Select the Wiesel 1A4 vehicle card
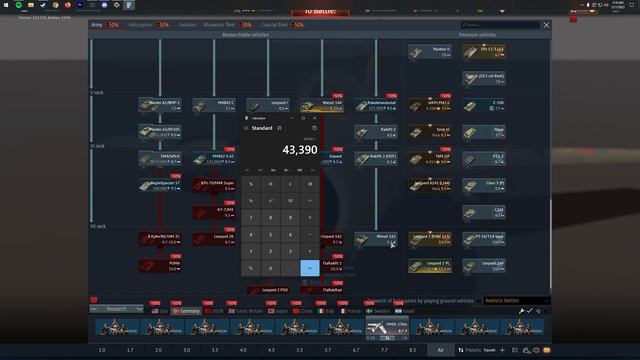Viewport: 640px width, 360px height. tap(322, 105)
